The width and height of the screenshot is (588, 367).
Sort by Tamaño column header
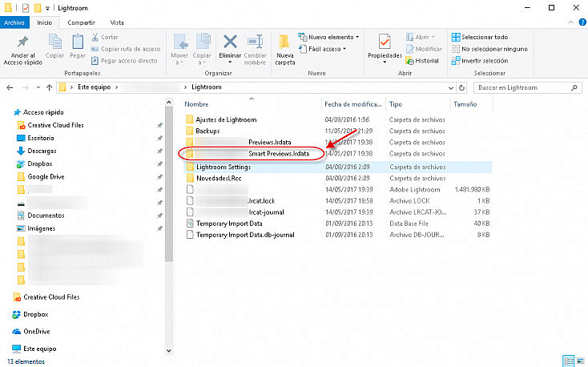465,104
